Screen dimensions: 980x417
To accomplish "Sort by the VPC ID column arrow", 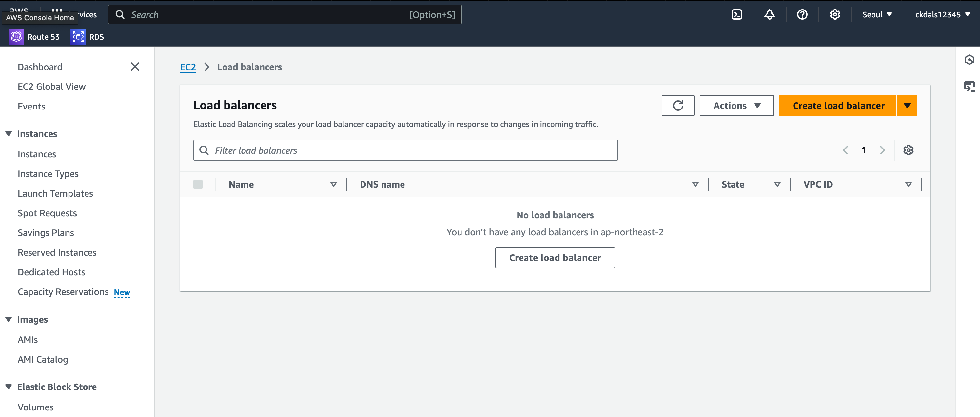I will coord(908,184).
